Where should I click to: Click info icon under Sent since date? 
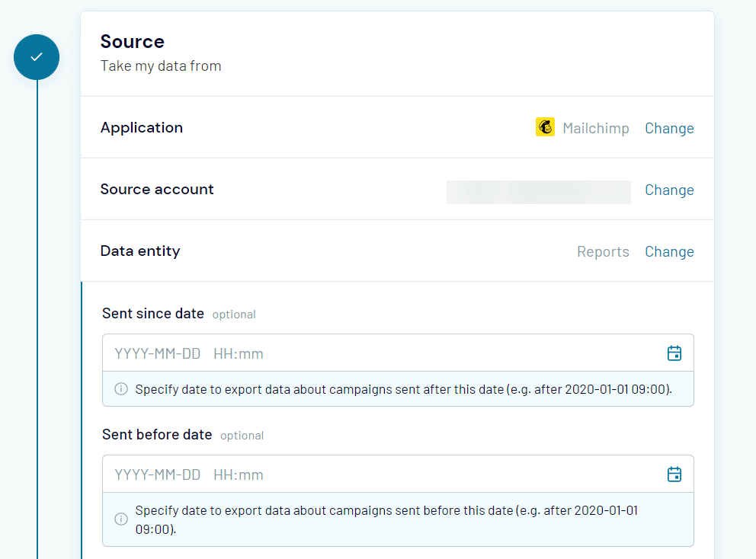[x=121, y=389]
